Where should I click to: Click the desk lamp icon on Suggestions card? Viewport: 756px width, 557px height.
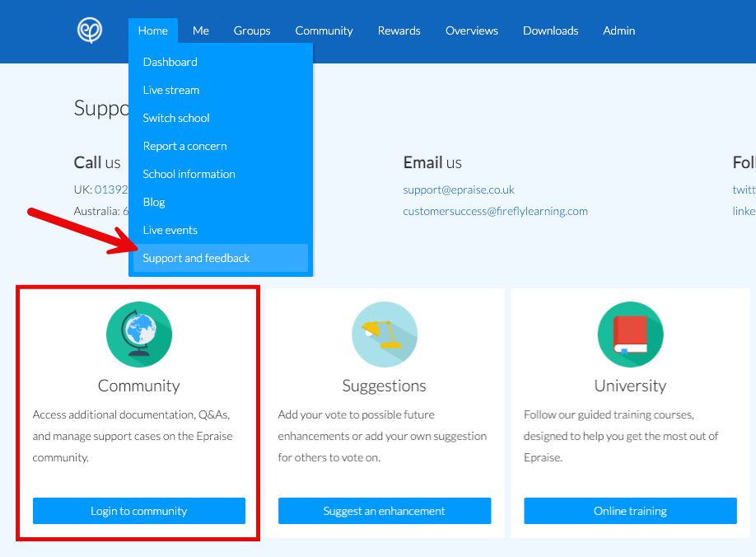click(x=384, y=334)
